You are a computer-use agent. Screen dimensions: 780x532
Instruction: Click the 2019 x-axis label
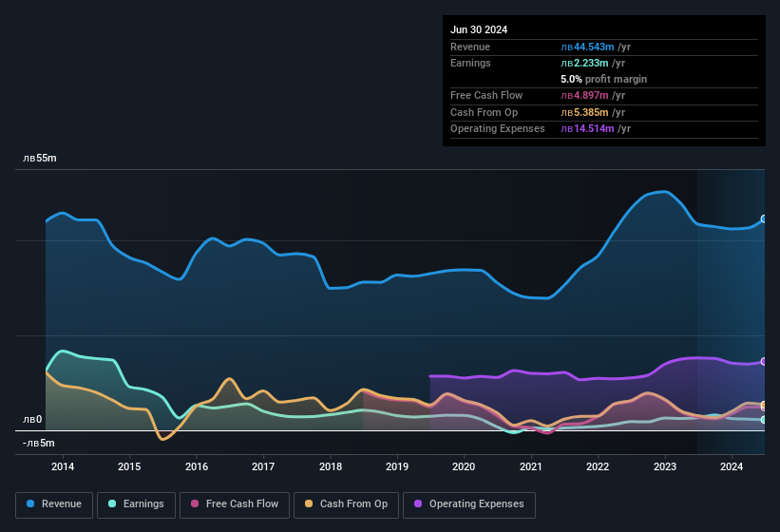pyautogui.click(x=397, y=466)
